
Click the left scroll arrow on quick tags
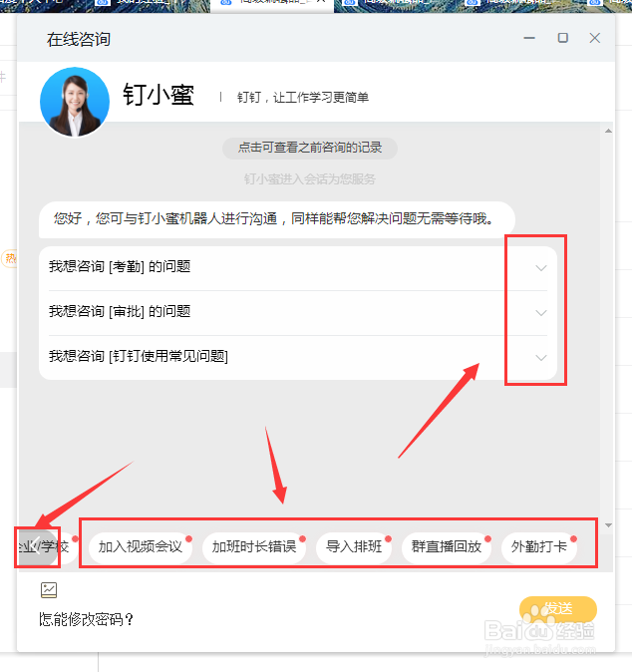(37, 546)
